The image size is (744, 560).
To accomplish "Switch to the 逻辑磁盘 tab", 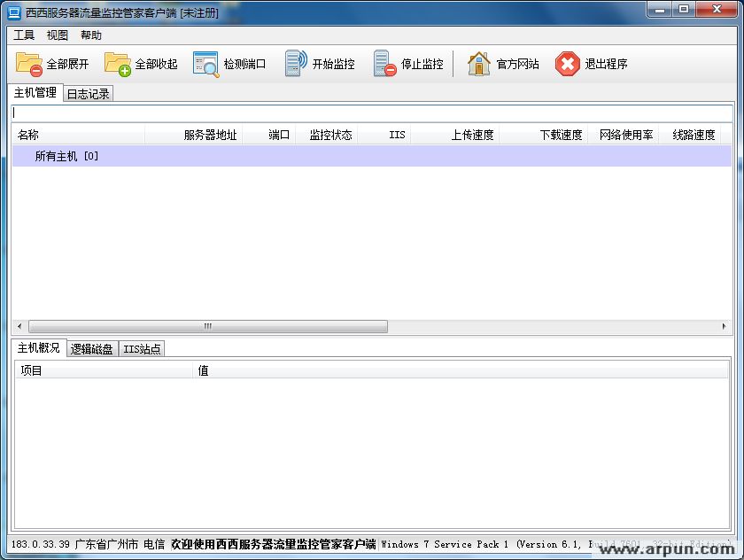I will pos(91,348).
